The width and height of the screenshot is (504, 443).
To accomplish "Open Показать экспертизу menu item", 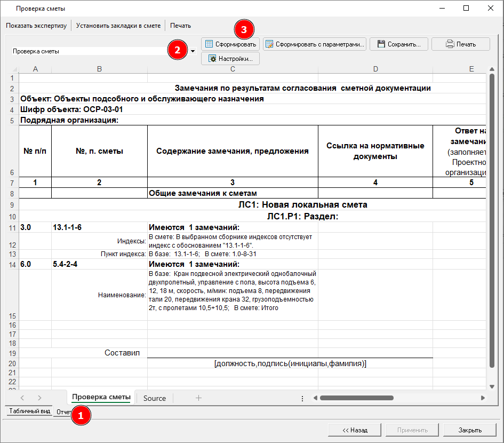I will coord(37,26).
